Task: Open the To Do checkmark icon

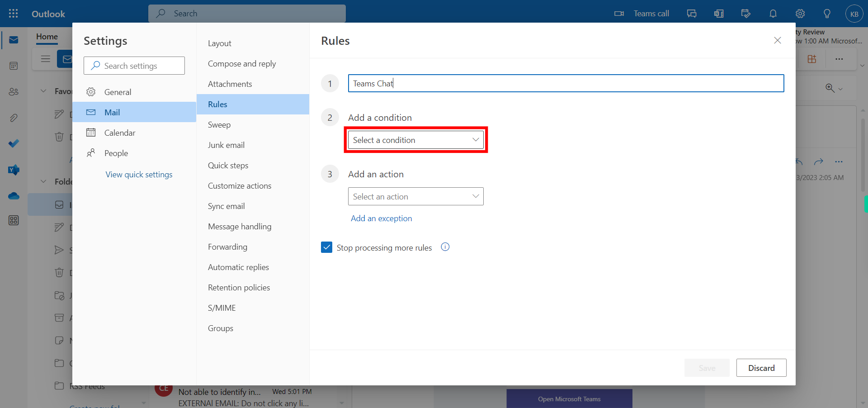Action: [14, 143]
